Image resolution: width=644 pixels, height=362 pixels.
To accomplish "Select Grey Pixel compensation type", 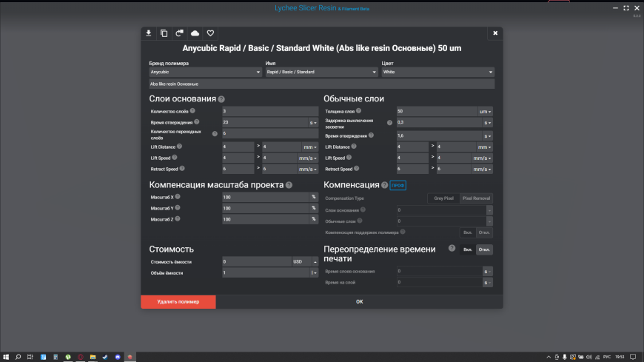I will click(443, 198).
